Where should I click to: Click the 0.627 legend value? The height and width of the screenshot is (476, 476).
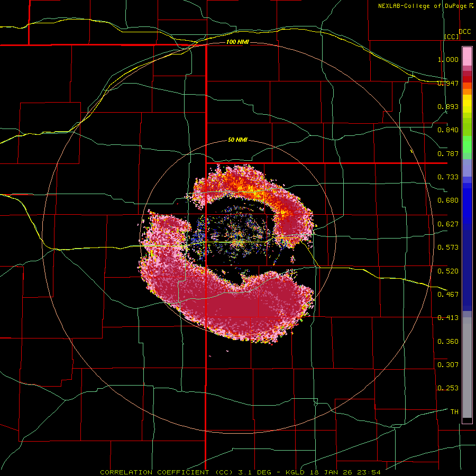pyautogui.click(x=448, y=224)
